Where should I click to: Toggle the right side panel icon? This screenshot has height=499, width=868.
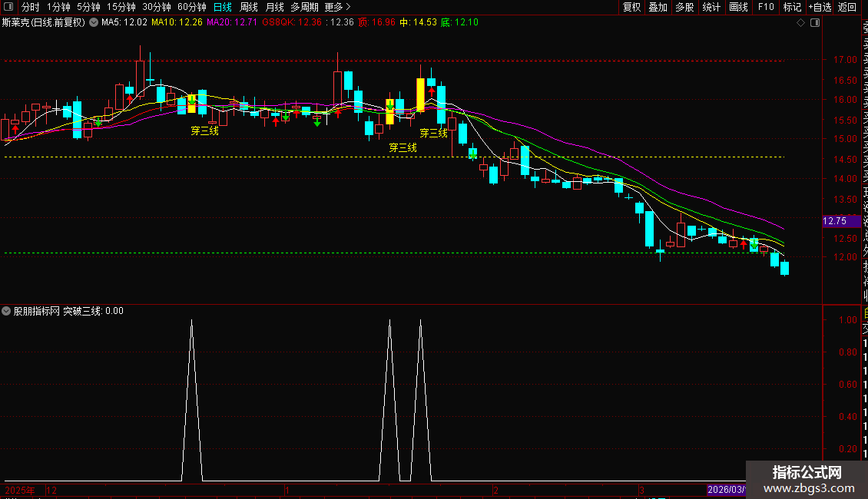pos(815,23)
